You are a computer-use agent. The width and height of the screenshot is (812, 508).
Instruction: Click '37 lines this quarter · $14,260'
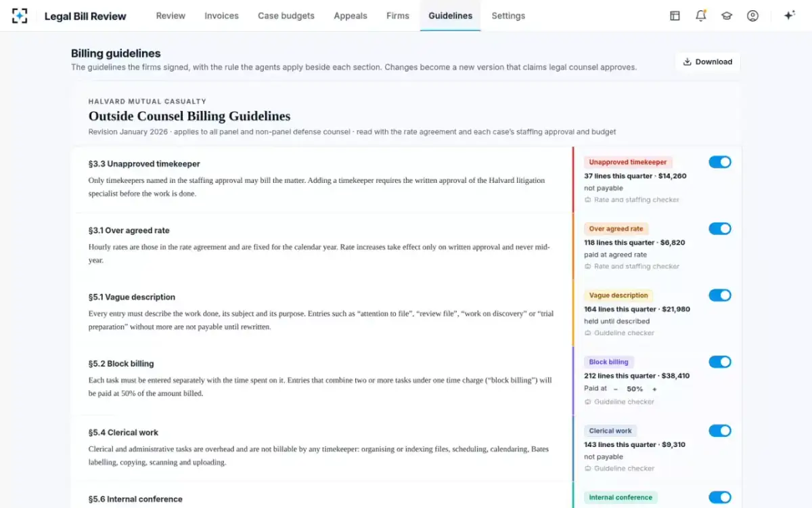(635, 176)
